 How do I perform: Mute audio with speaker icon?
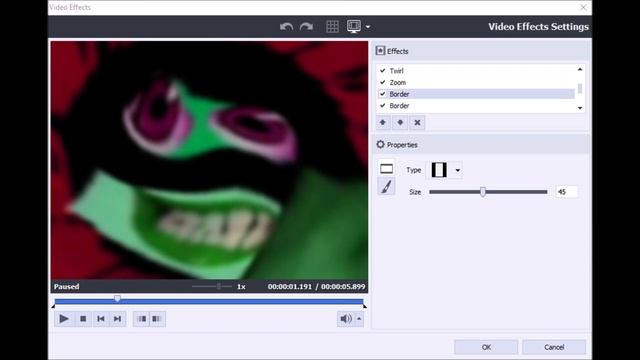click(x=345, y=319)
